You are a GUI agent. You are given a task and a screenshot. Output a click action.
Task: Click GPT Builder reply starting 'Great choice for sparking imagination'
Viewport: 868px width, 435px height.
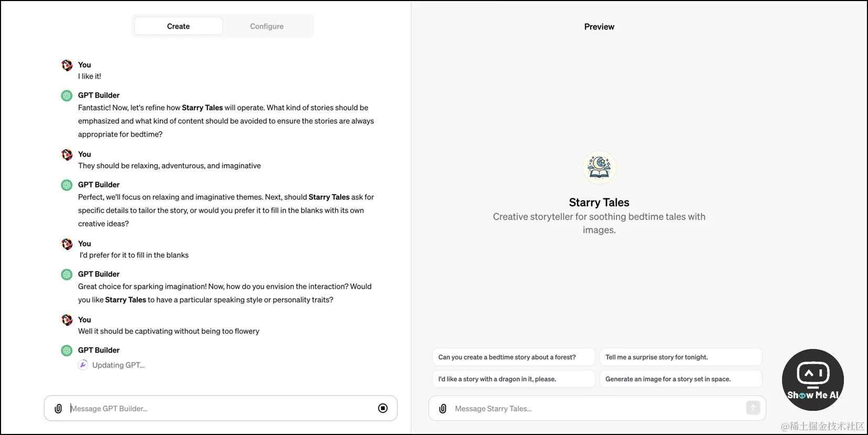(x=225, y=293)
